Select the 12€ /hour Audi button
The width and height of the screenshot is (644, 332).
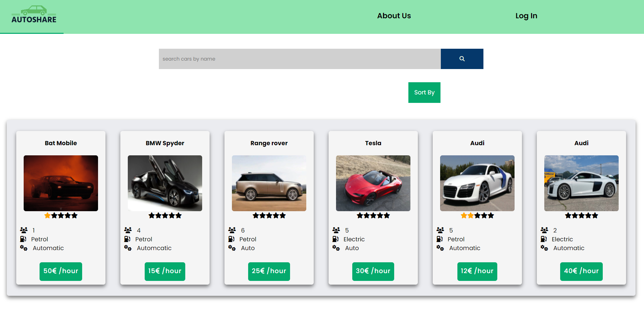coord(477,271)
